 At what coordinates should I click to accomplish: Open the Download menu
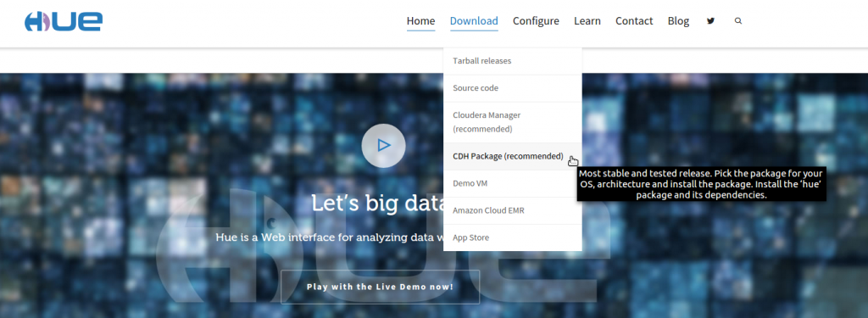coord(474,21)
